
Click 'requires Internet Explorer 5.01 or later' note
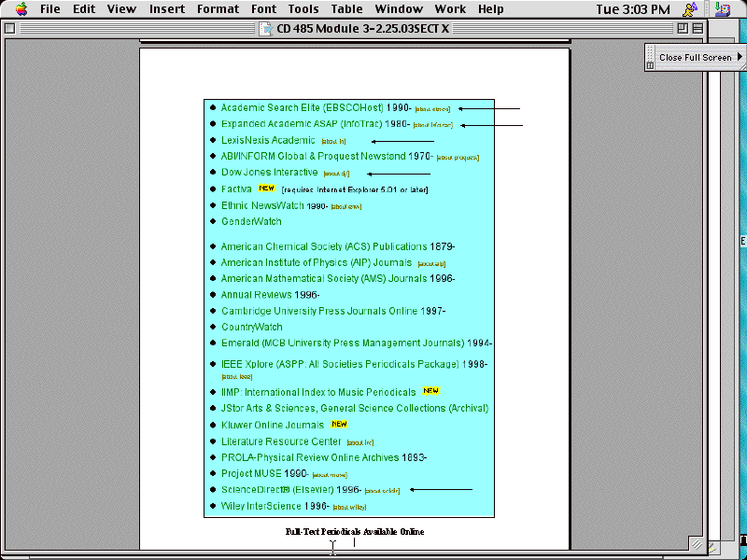tap(355, 189)
